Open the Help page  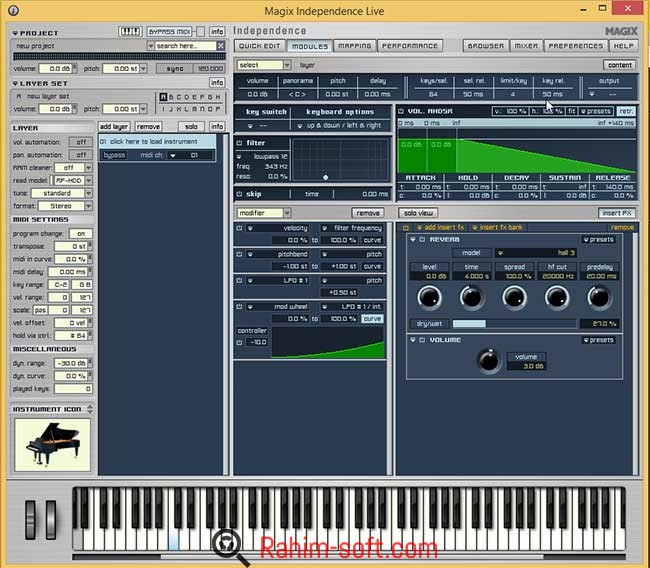[x=623, y=46]
